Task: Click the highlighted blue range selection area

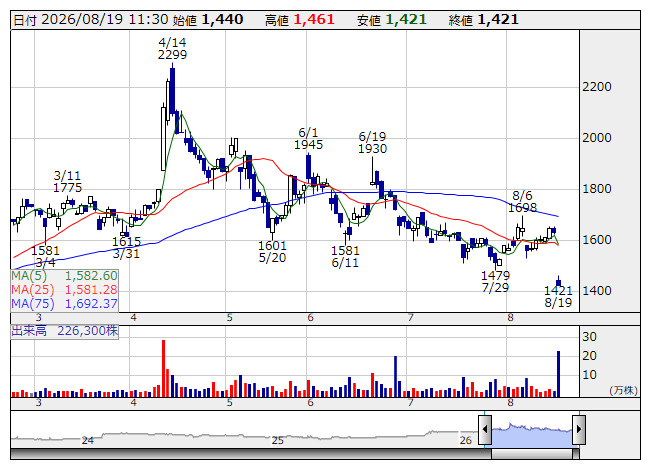Action: point(532,435)
